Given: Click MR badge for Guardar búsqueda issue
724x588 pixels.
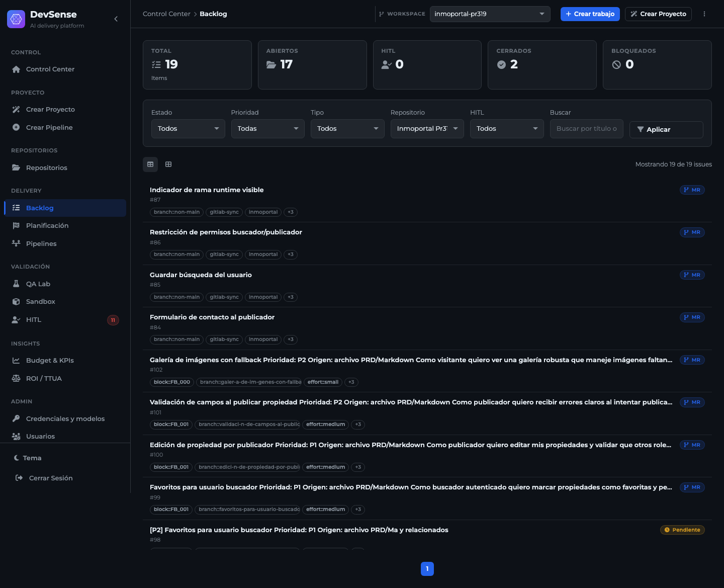Looking at the screenshot, I should (692, 275).
